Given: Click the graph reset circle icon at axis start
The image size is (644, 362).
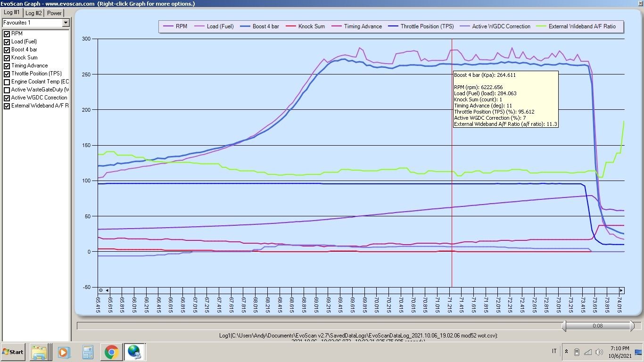Looking at the screenshot, I should pyautogui.click(x=101, y=290).
